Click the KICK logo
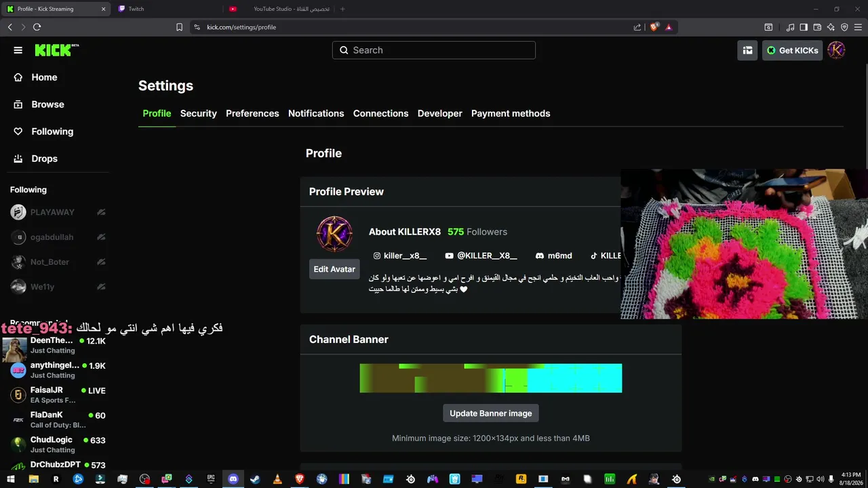Screen dimensions: 868x488 click(57, 50)
